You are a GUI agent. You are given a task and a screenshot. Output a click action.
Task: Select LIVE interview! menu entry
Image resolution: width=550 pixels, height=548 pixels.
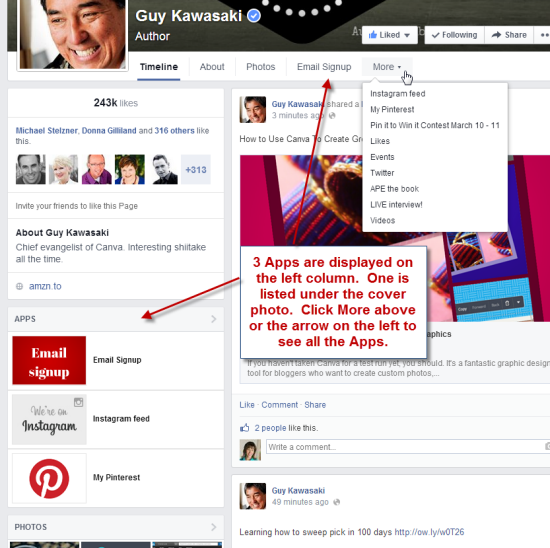click(x=396, y=205)
